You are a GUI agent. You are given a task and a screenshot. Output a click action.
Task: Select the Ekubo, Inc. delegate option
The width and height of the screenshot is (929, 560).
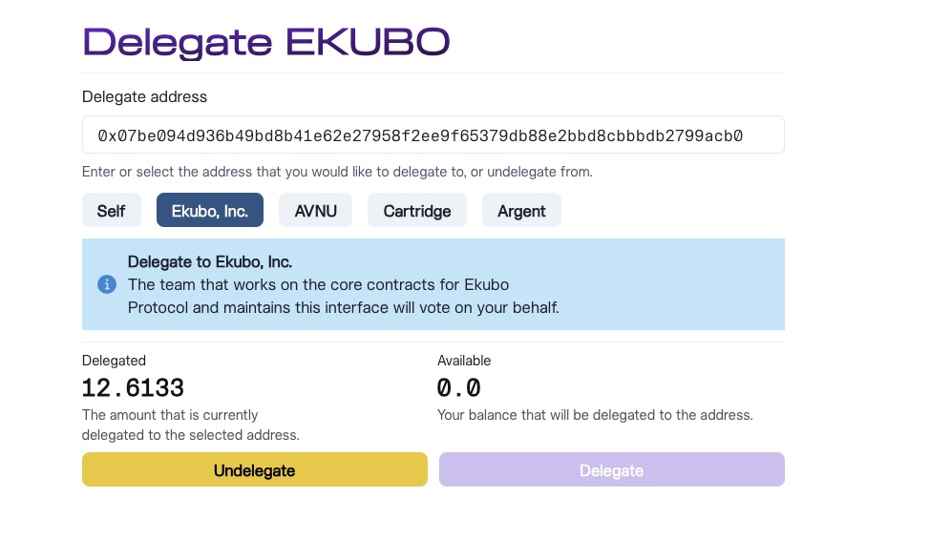(210, 211)
